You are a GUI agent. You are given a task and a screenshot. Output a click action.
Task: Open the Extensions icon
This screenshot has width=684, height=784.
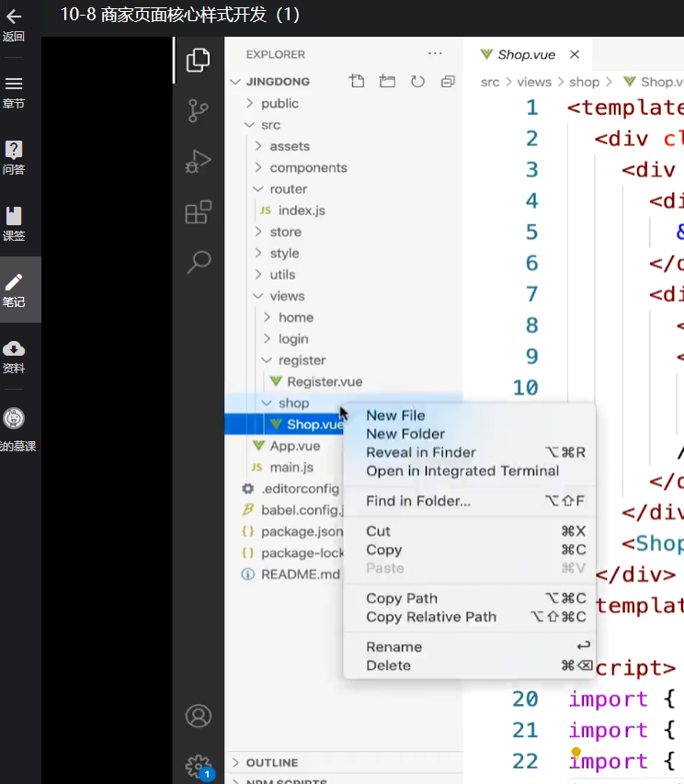click(198, 212)
